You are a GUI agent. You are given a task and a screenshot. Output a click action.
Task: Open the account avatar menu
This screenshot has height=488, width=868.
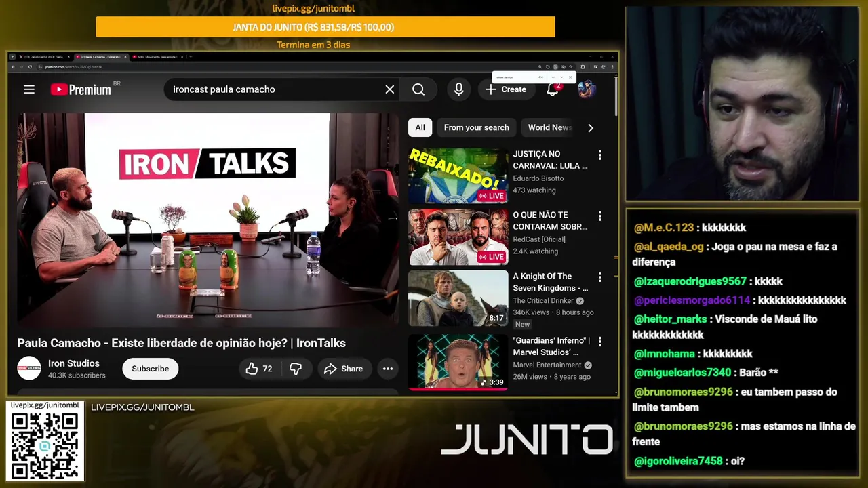coord(587,89)
